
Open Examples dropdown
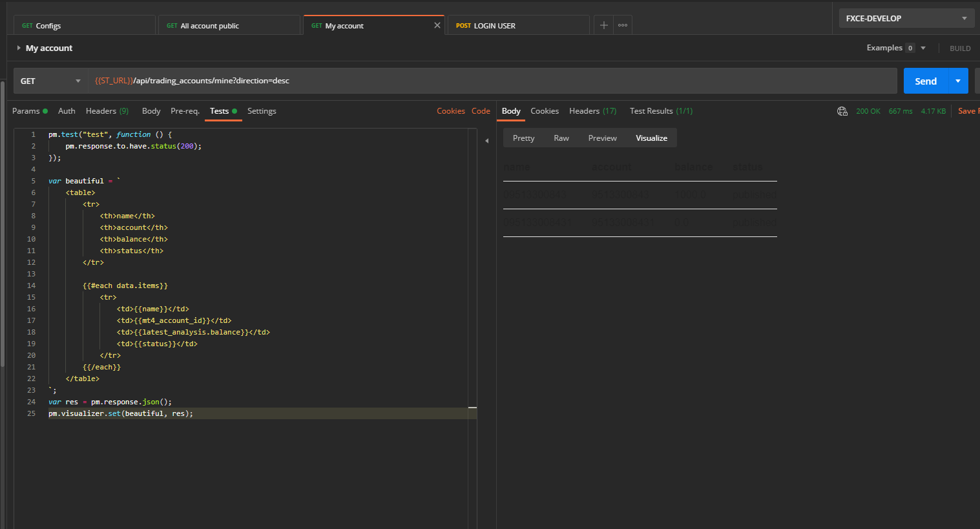click(896, 48)
